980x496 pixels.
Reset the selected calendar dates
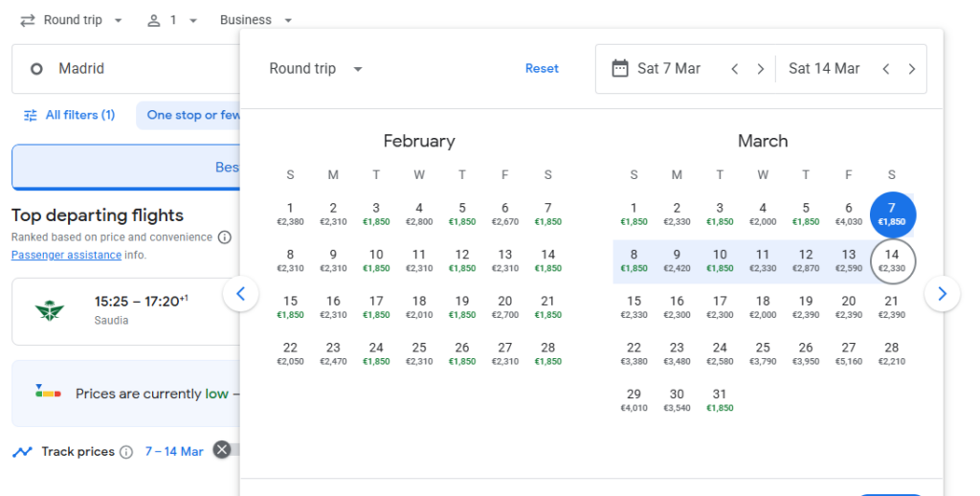[x=542, y=69]
